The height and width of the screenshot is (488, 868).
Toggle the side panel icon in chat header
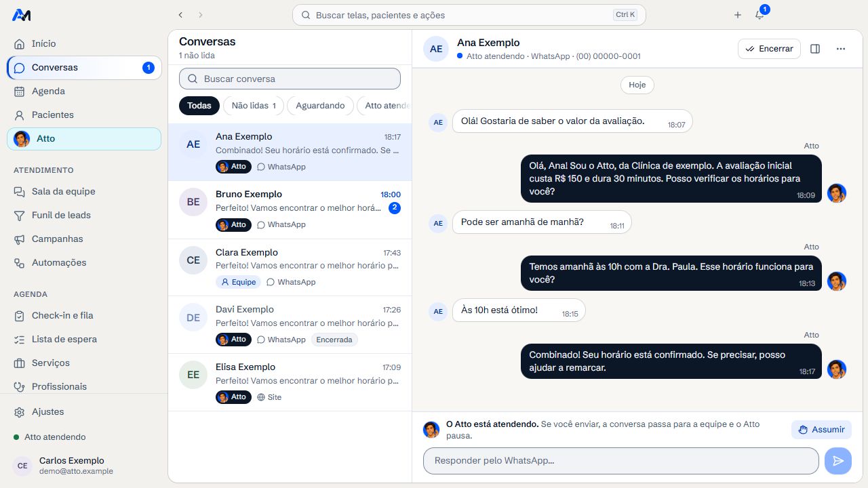[816, 49]
